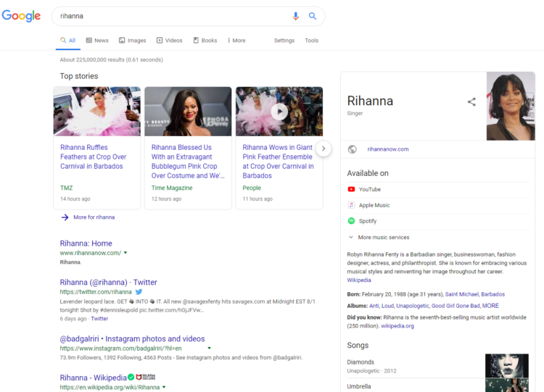Viewport: 544px width, 392px height.
Task: Click Twitter source link below the tweet
Action: tap(99, 319)
